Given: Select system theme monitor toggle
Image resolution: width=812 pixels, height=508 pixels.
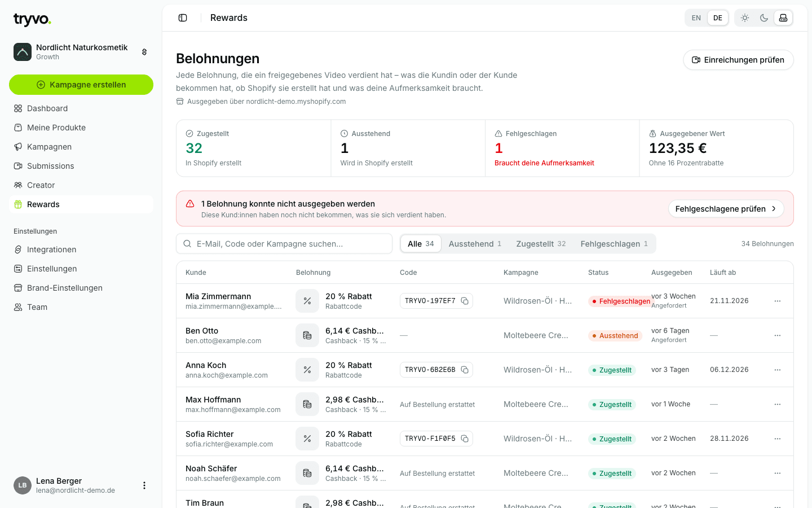Looking at the screenshot, I should pos(783,18).
